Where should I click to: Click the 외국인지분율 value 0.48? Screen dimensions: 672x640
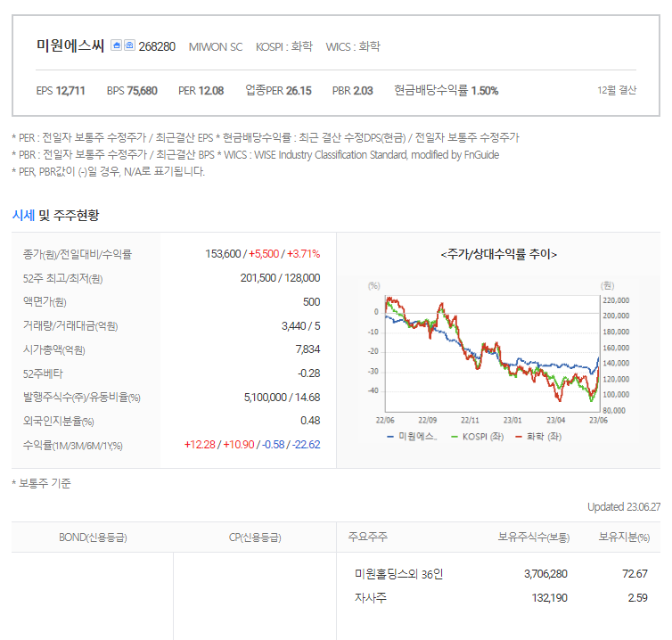coord(310,421)
